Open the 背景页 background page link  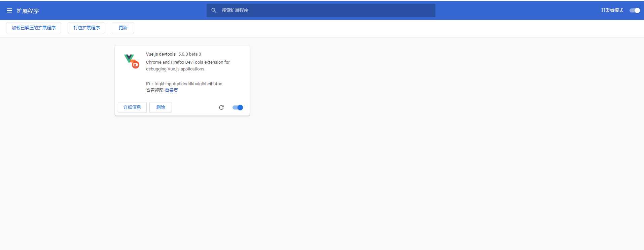tap(171, 90)
